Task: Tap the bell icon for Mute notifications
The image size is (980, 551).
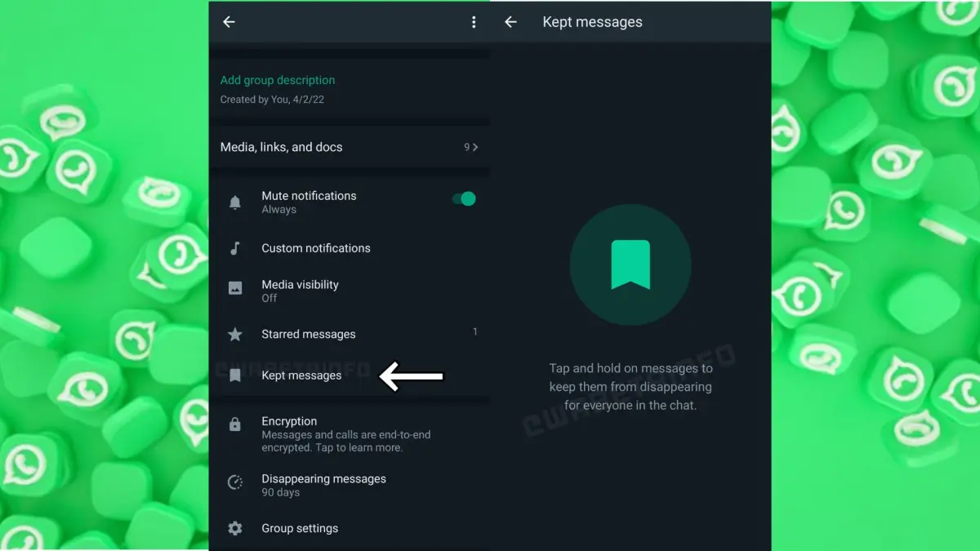Action: tap(235, 202)
